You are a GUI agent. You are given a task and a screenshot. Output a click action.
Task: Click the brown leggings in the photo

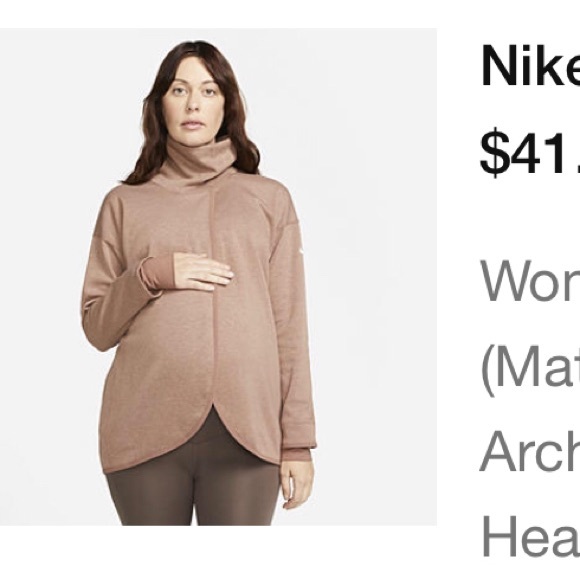[x=192, y=488]
